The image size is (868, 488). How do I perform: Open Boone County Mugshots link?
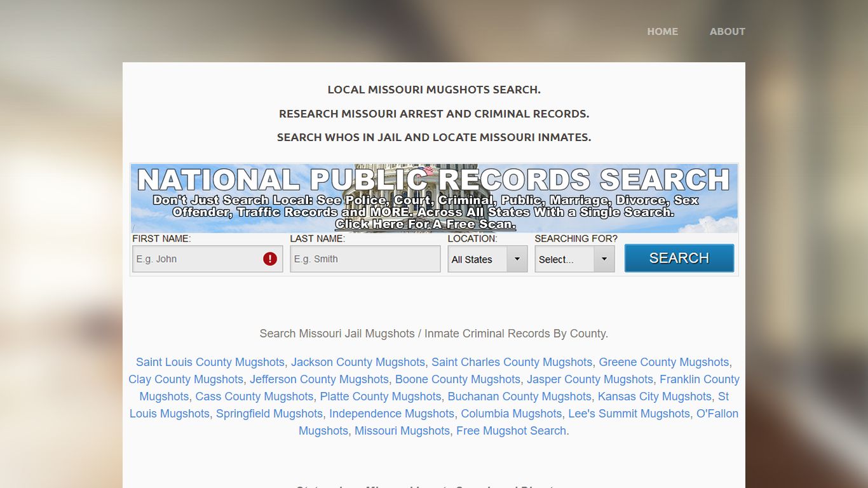point(458,379)
